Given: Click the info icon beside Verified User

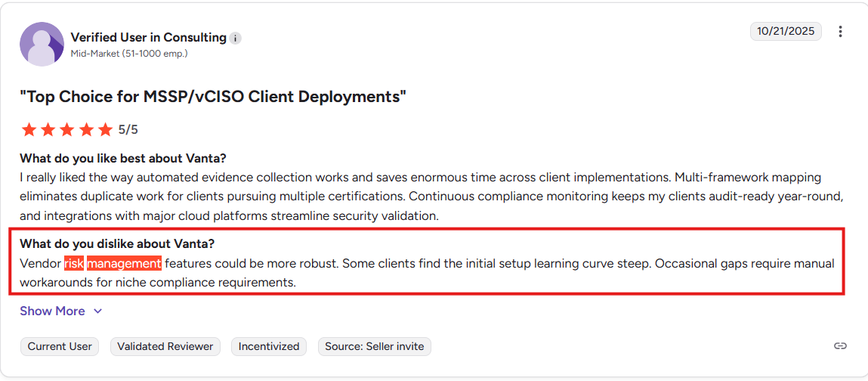Looking at the screenshot, I should pyautogui.click(x=236, y=39).
